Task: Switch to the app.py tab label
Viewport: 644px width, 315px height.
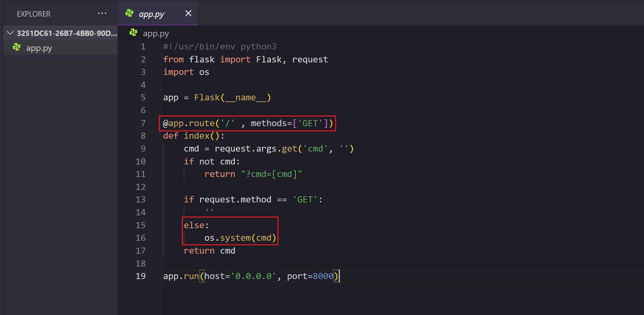Action: 152,14
